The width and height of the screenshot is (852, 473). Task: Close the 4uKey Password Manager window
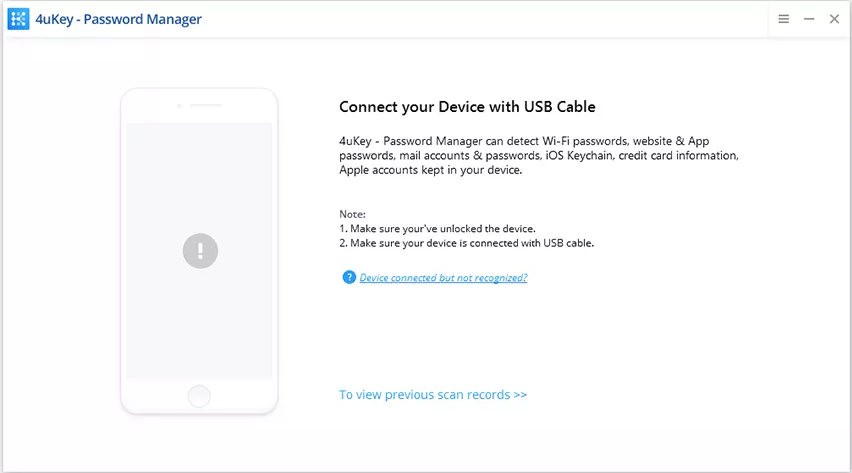pyautogui.click(x=835, y=19)
